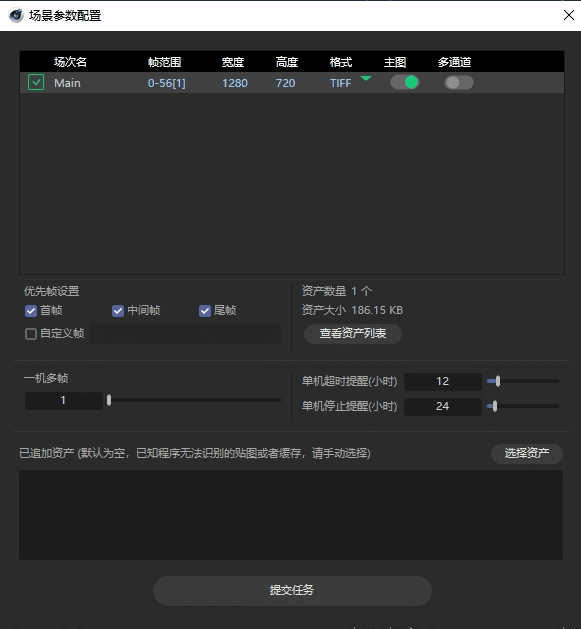The width and height of the screenshot is (581, 629).
Task: Click the app logo icon in title bar
Action: coord(16,15)
